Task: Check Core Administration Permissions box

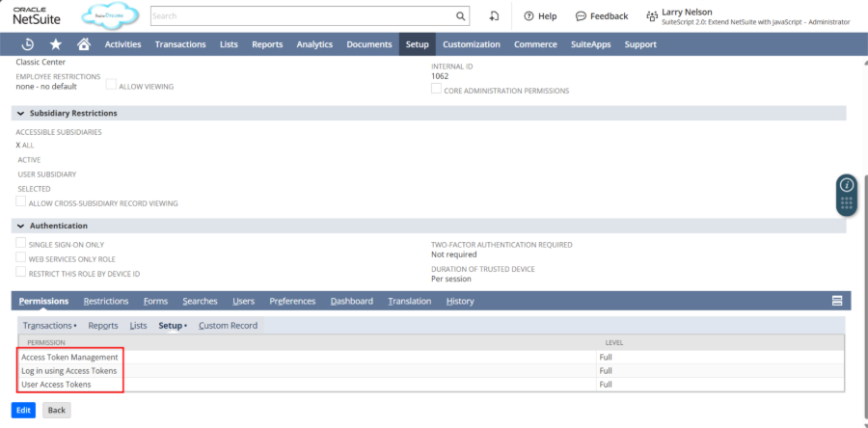Action: [436, 89]
